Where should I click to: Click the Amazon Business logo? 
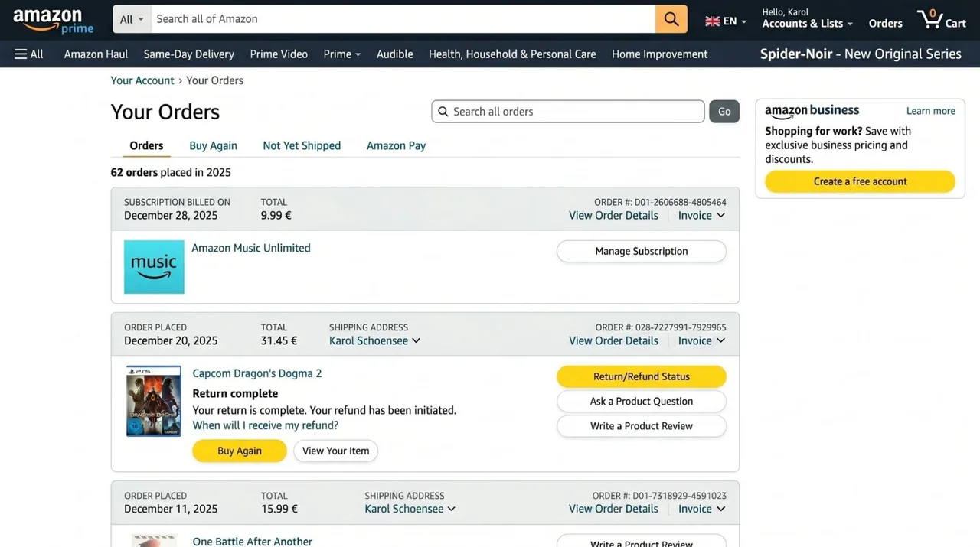(x=812, y=112)
